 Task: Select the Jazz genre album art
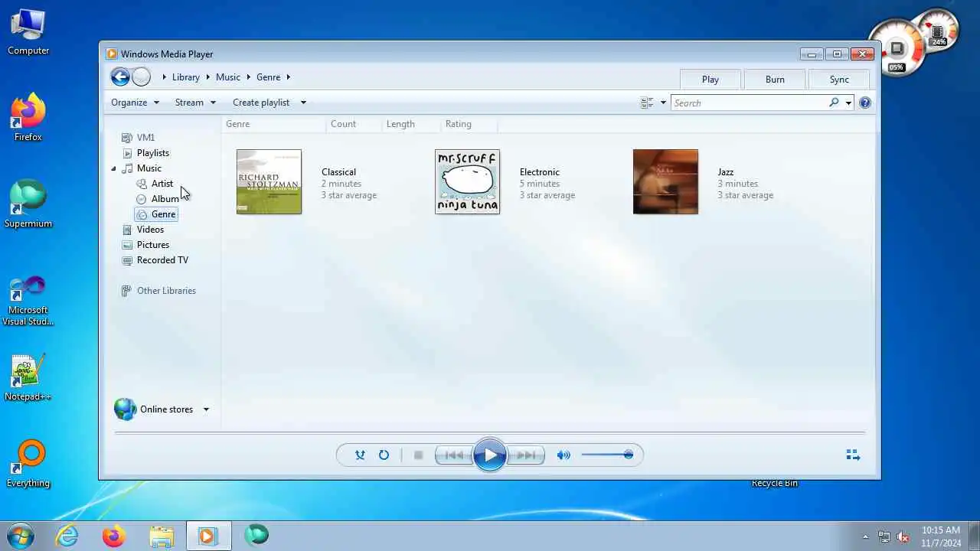click(x=665, y=181)
